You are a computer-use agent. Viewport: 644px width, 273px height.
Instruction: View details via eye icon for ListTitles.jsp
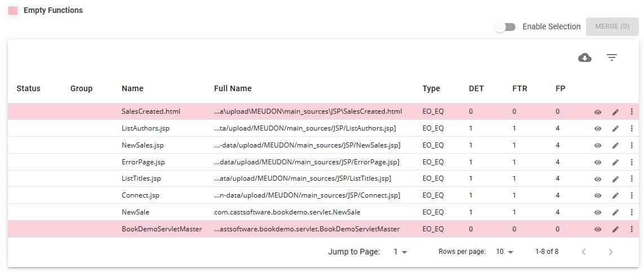(598, 179)
